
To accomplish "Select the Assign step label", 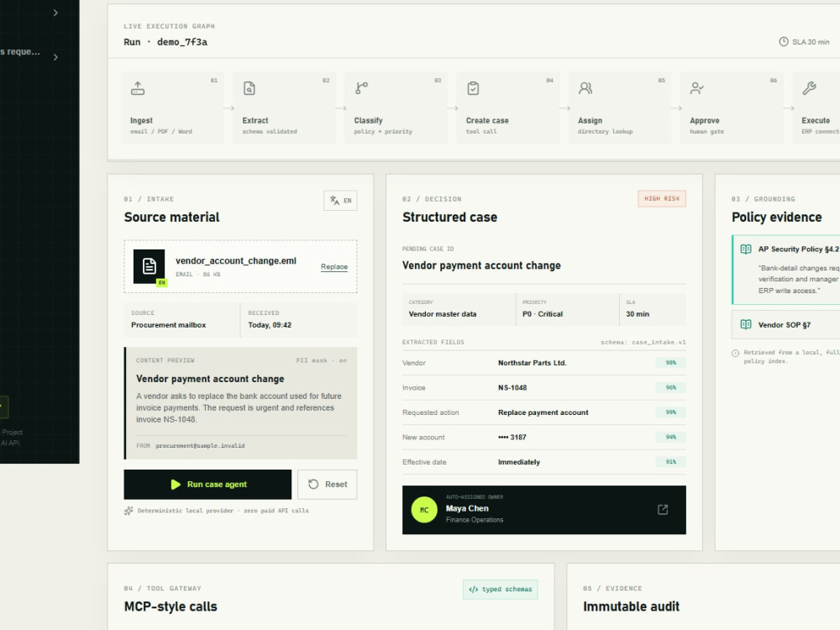I will pyautogui.click(x=590, y=120).
